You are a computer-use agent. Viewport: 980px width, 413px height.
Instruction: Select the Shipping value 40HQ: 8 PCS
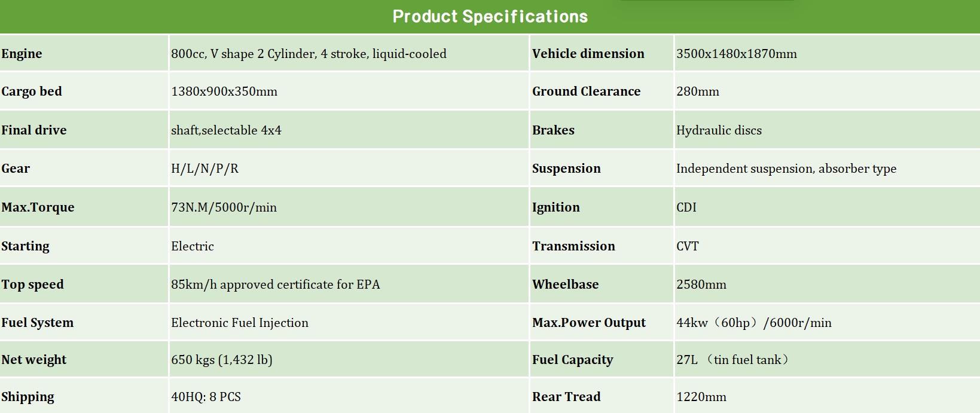click(206, 397)
